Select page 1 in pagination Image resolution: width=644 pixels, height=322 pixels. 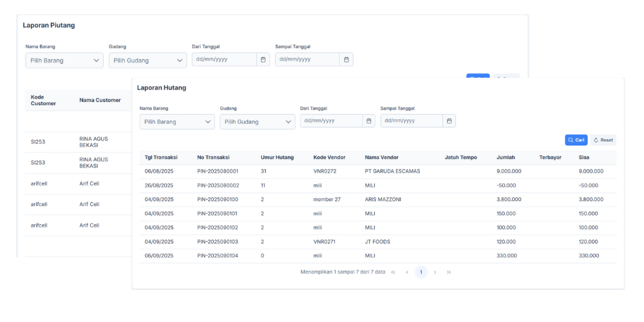pyautogui.click(x=421, y=272)
